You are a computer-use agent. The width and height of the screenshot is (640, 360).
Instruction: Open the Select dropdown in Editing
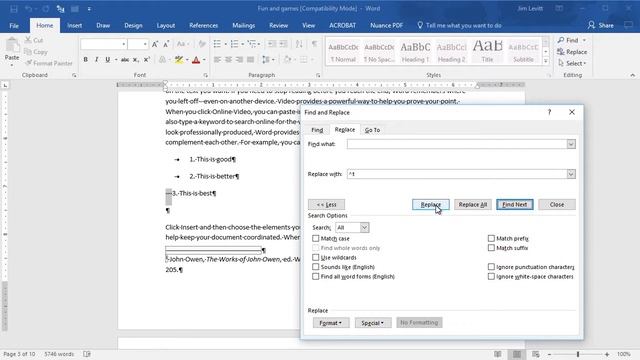(572, 63)
